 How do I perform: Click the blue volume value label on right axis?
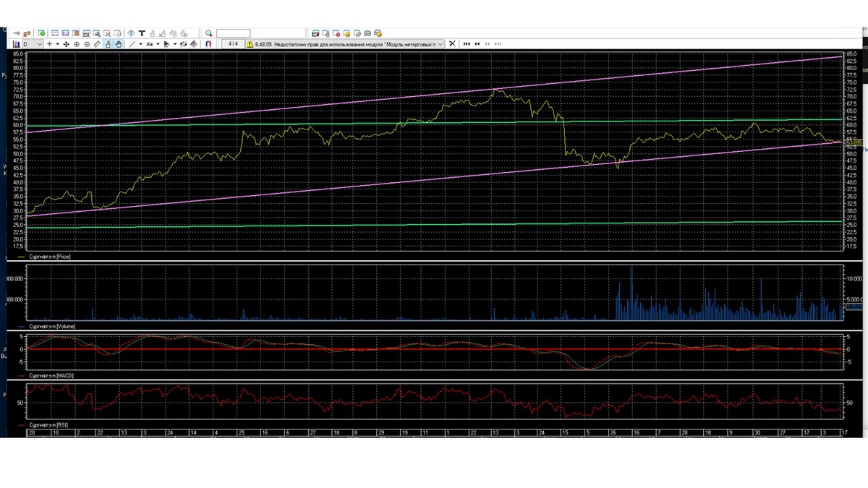pos(854,307)
